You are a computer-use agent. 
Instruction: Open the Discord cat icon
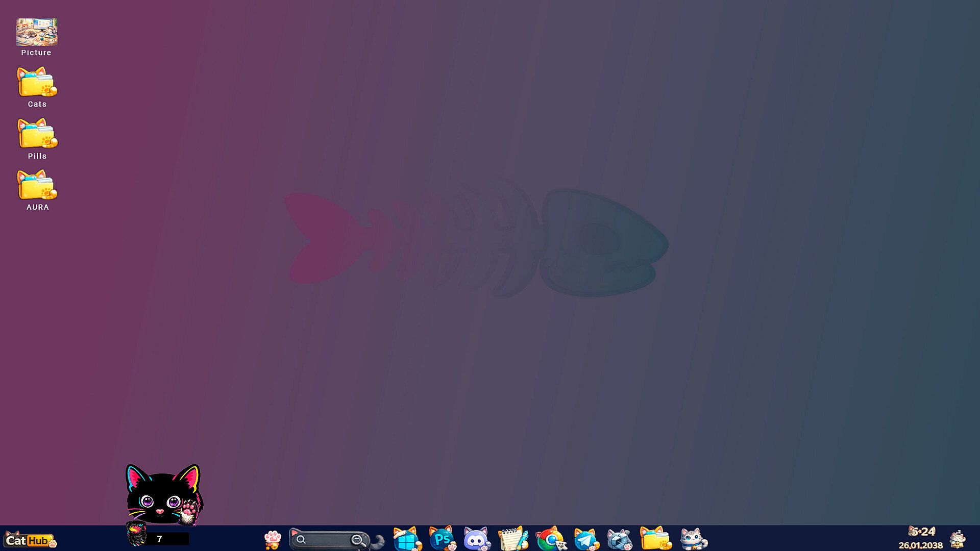pyautogui.click(x=477, y=539)
